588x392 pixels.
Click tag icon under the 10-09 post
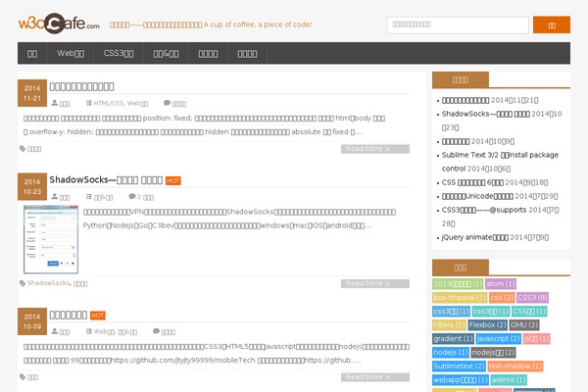pos(23,376)
